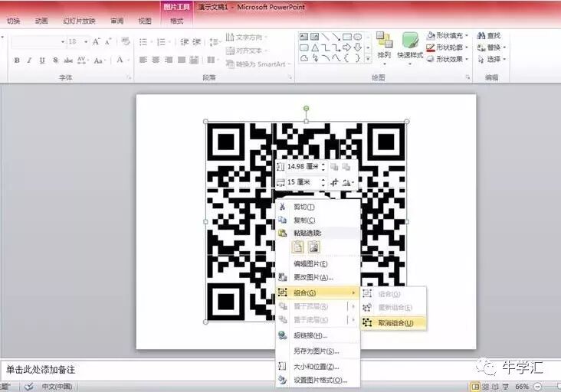This screenshot has width=561, height=392.
Task: Choose 超链接(H) in the context menu
Action: [x=318, y=335]
